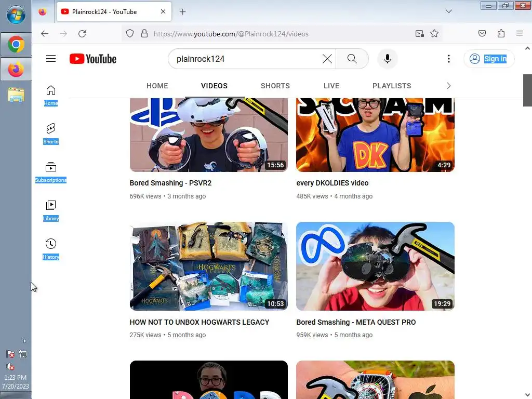Viewport: 532px width, 399px height.
Task: Bookmark this page with the star
Action: point(434,34)
